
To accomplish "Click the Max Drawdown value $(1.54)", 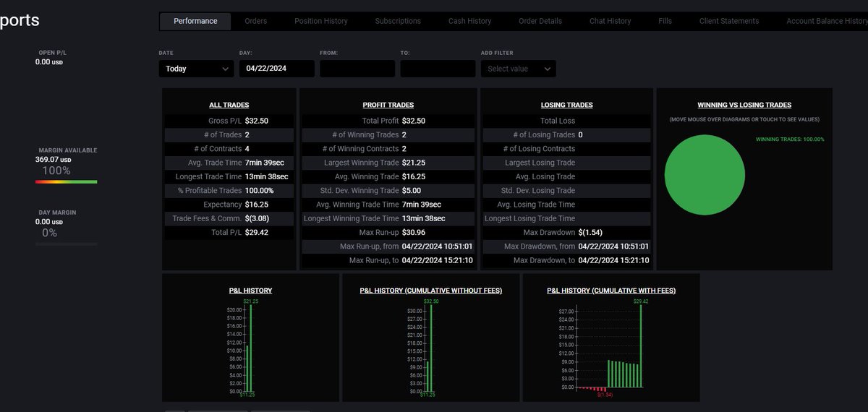I will (592, 232).
